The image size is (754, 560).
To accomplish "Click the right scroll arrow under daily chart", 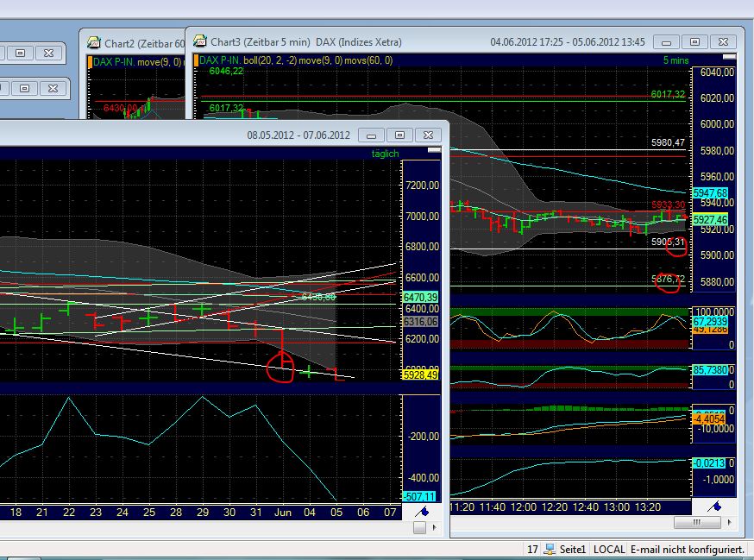I will click(x=434, y=528).
